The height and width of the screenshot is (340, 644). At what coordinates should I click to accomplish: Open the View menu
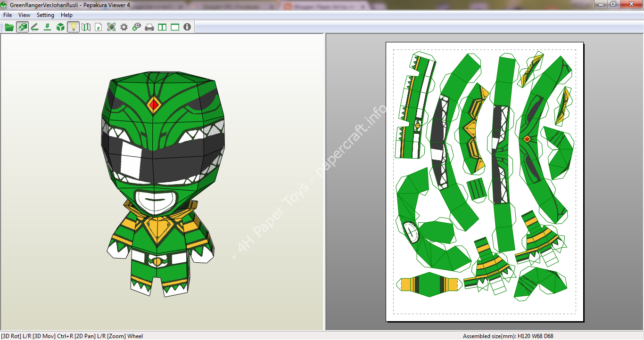25,15
